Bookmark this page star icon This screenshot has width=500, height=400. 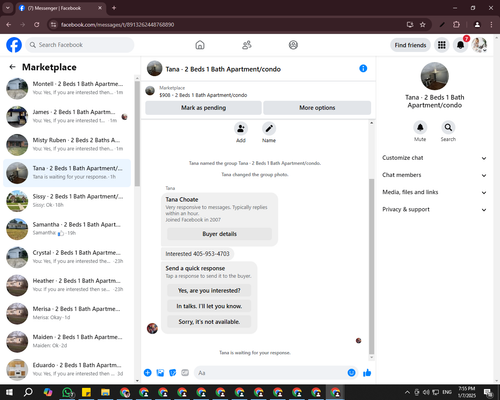click(x=423, y=25)
